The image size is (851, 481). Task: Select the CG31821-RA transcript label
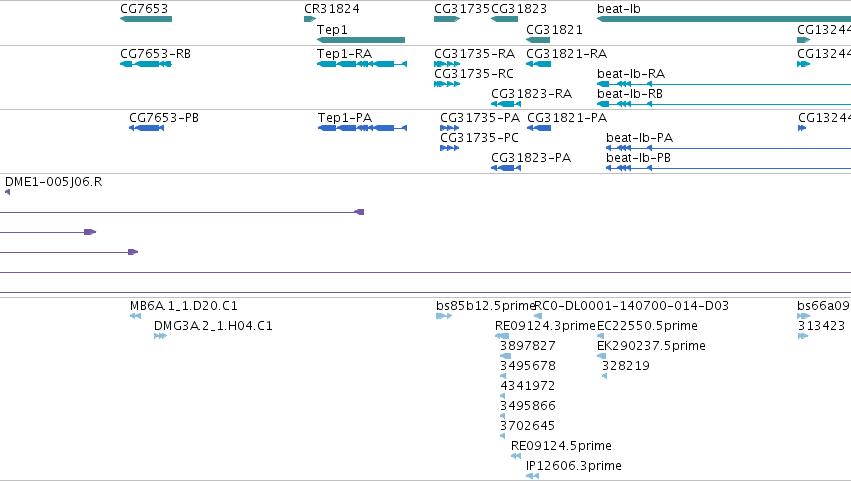point(567,54)
